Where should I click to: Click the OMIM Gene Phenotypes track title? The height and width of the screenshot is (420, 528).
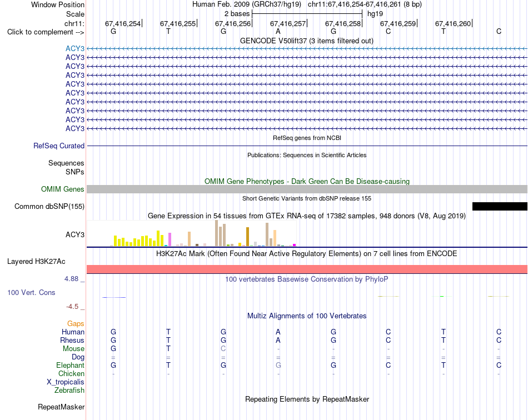307,182
